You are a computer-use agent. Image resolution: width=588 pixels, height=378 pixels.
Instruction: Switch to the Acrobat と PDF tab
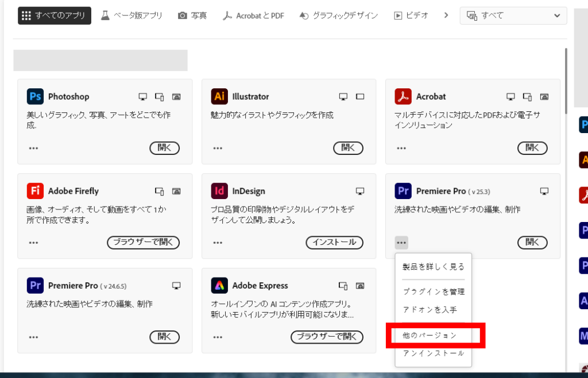click(x=253, y=15)
